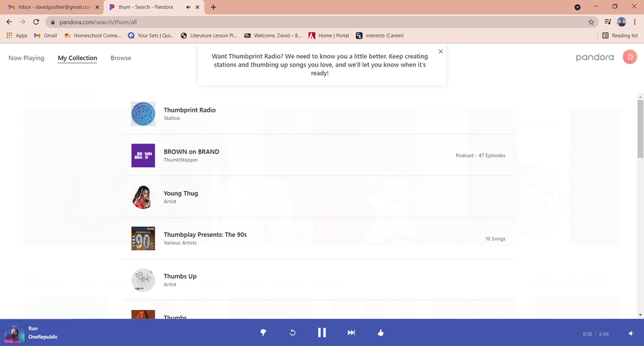Image resolution: width=644 pixels, height=346 pixels.
Task: Open the D profile avatar menu
Action: pyautogui.click(x=630, y=57)
